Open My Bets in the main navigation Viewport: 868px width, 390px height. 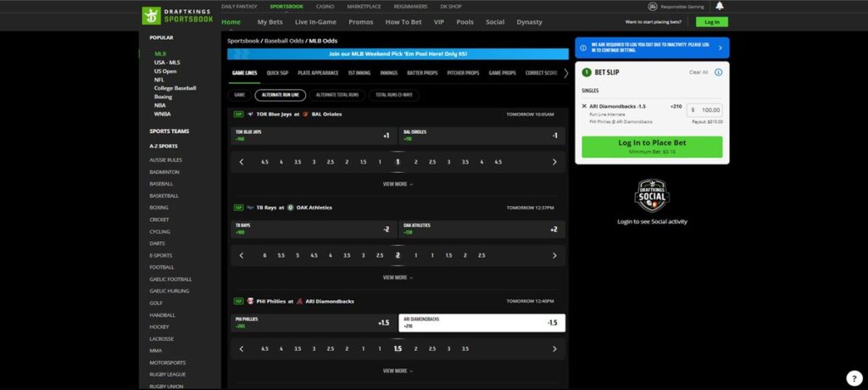point(270,22)
